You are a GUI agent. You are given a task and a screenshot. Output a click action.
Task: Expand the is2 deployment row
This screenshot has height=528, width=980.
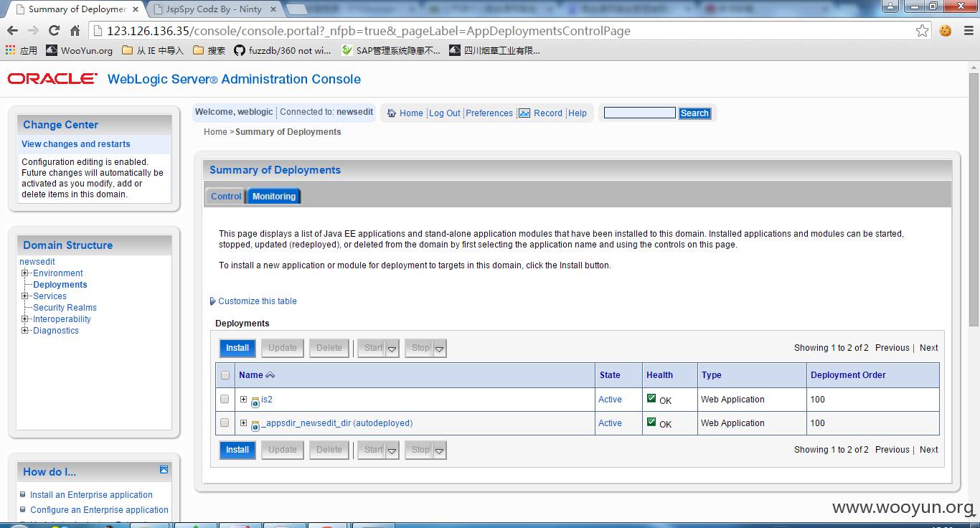[243, 400]
